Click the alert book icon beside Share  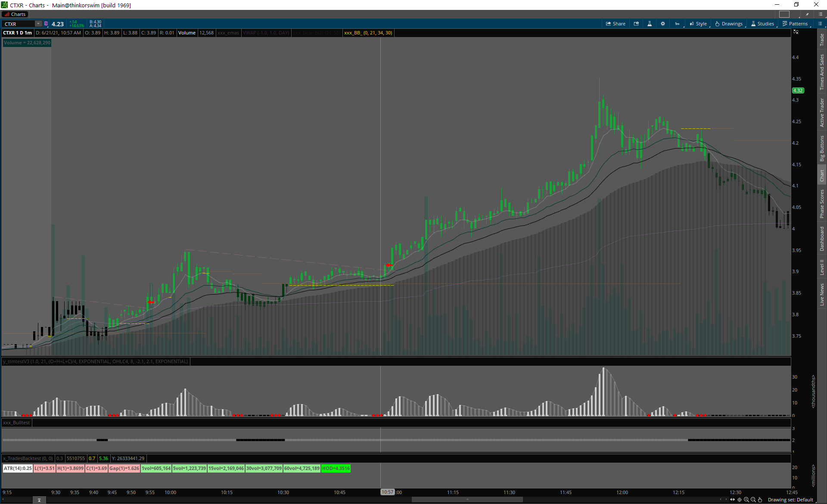636,24
